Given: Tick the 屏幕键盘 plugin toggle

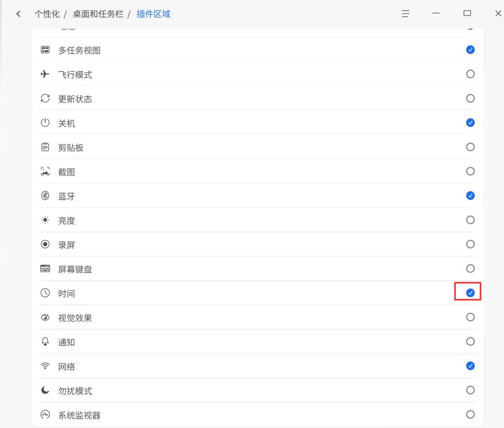Looking at the screenshot, I should point(470,269).
